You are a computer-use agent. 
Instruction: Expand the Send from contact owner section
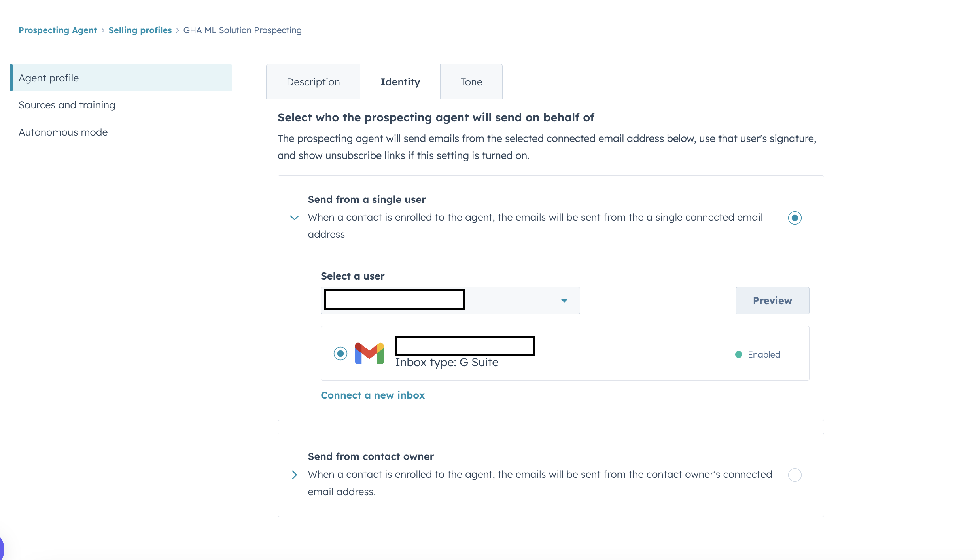point(294,475)
